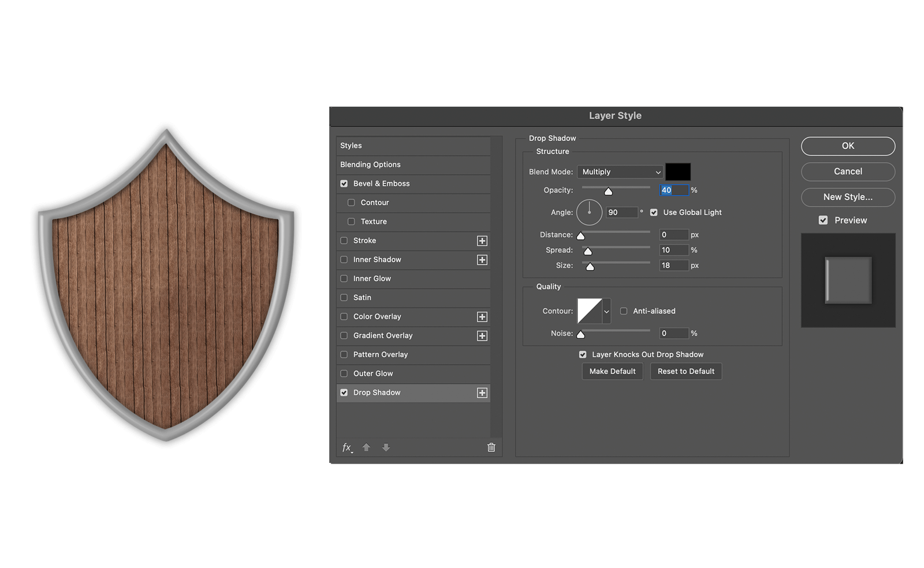Image resolution: width=924 pixels, height=568 pixels.
Task: Confirm with the OK button
Action: pos(848,146)
